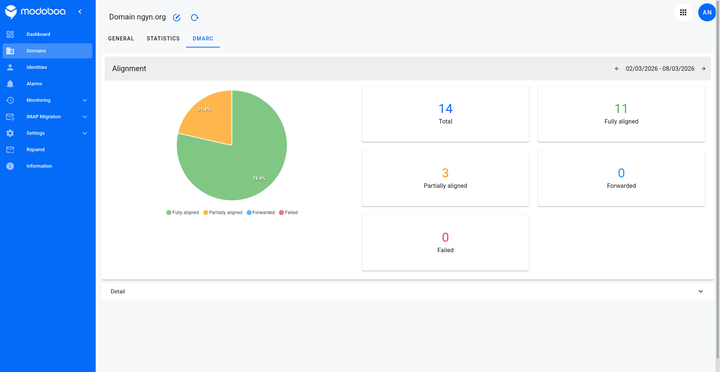The image size is (720, 372).
Task: Click the IMAP Migration mail icon
Action: pos(10,117)
